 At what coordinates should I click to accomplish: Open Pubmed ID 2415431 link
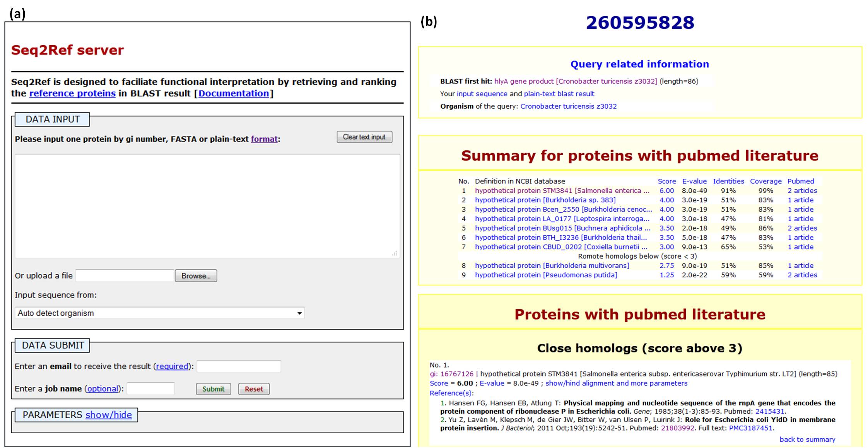pyautogui.click(x=770, y=412)
